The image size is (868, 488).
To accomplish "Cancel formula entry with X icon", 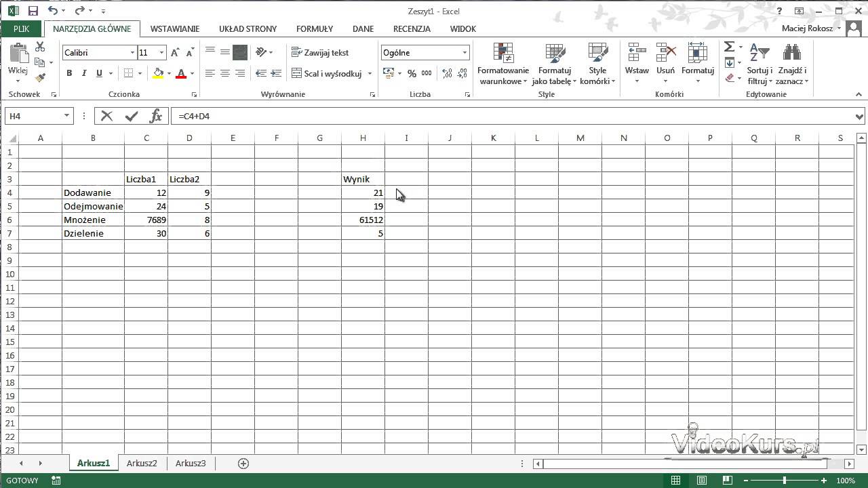I will point(106,116).
